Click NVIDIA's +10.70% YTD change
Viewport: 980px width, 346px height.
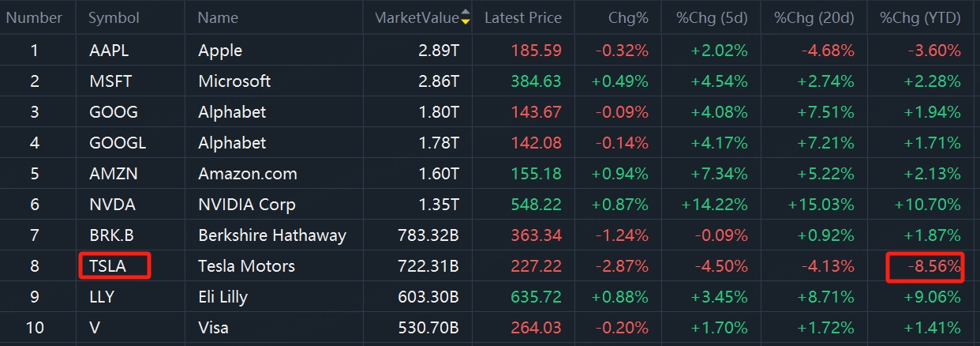pyautogui.click(x=928, y=205)
